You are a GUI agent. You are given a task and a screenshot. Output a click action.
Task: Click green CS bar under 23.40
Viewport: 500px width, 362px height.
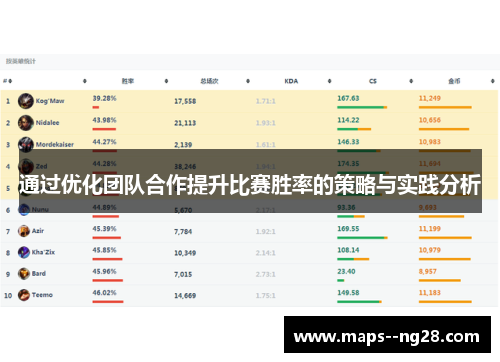point(340,280)
